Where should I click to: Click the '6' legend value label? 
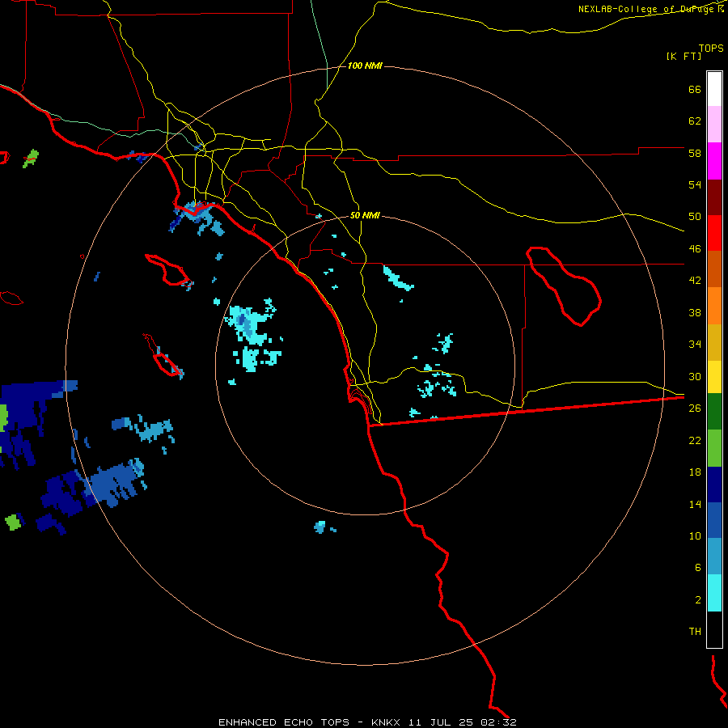click(x=698, y=567)
